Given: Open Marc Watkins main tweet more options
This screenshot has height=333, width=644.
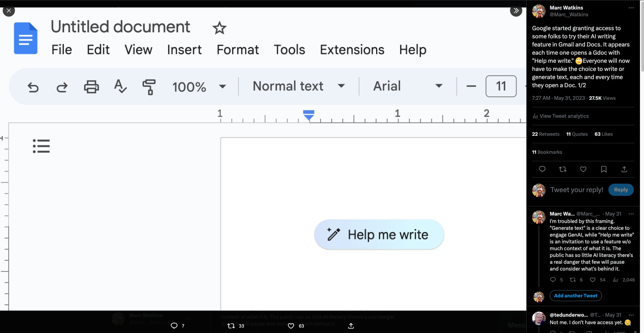Looking at the screenshot, I should point(631,8).
